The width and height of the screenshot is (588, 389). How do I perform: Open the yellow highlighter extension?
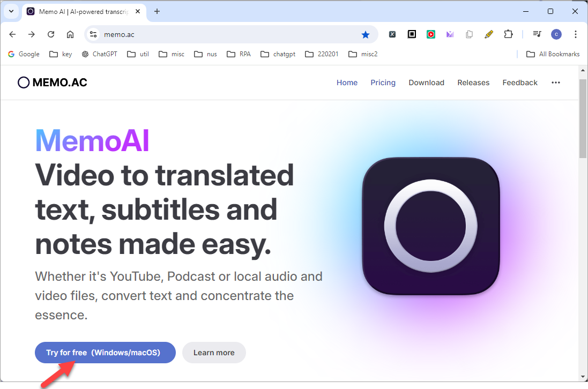[489, 34]
